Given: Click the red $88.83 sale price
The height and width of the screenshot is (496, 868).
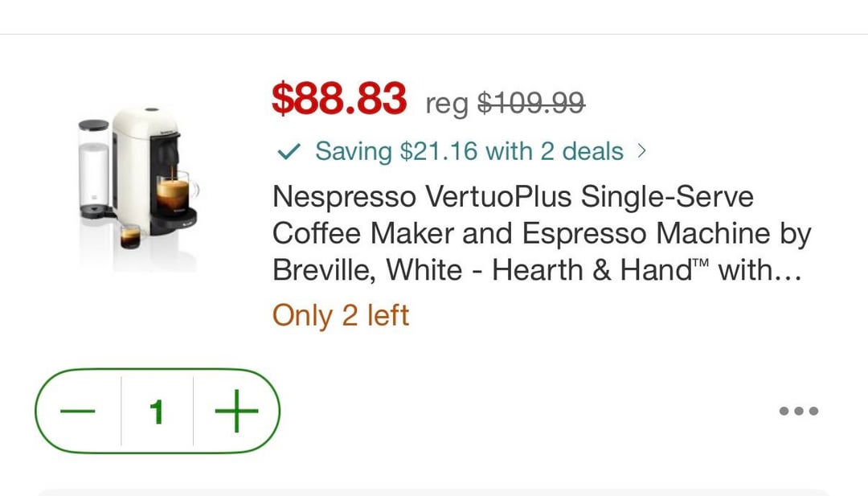Looking at the screenshot, I should [x=339, y=99].
